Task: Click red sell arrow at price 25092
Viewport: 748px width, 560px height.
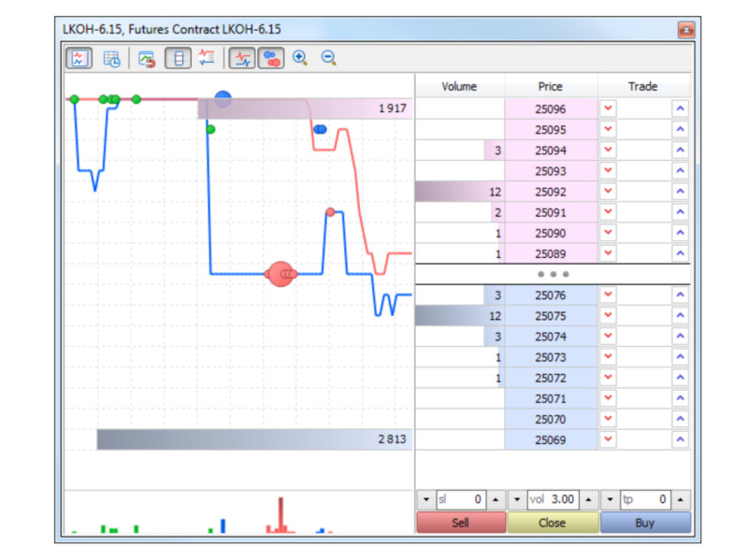Action: [608, 192]
